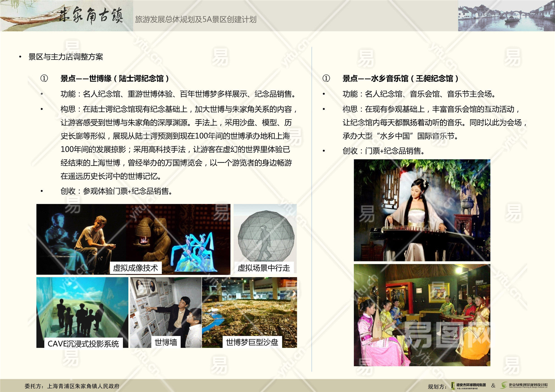Click the guzheng player photo

(422, 210)
